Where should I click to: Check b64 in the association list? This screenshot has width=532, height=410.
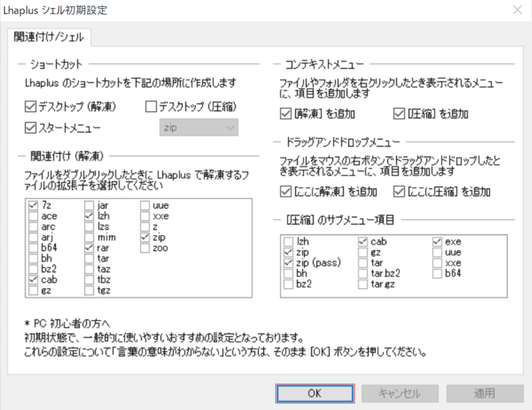pos(33,248)
